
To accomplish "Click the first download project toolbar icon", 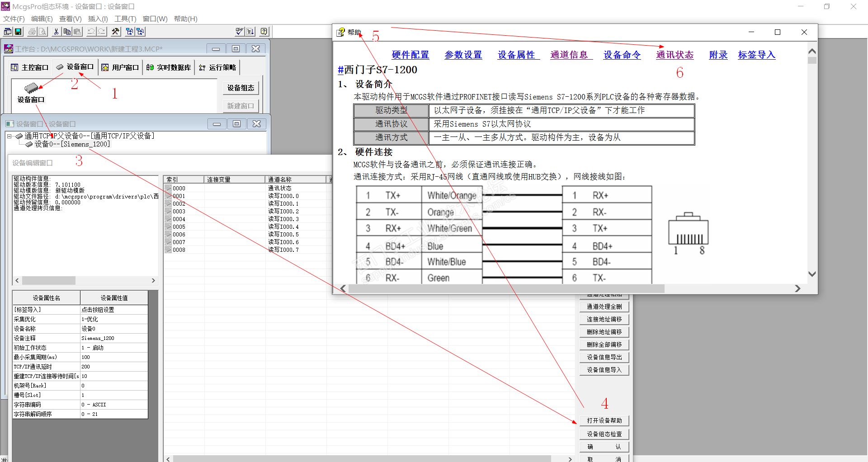I will coord(130,31).
